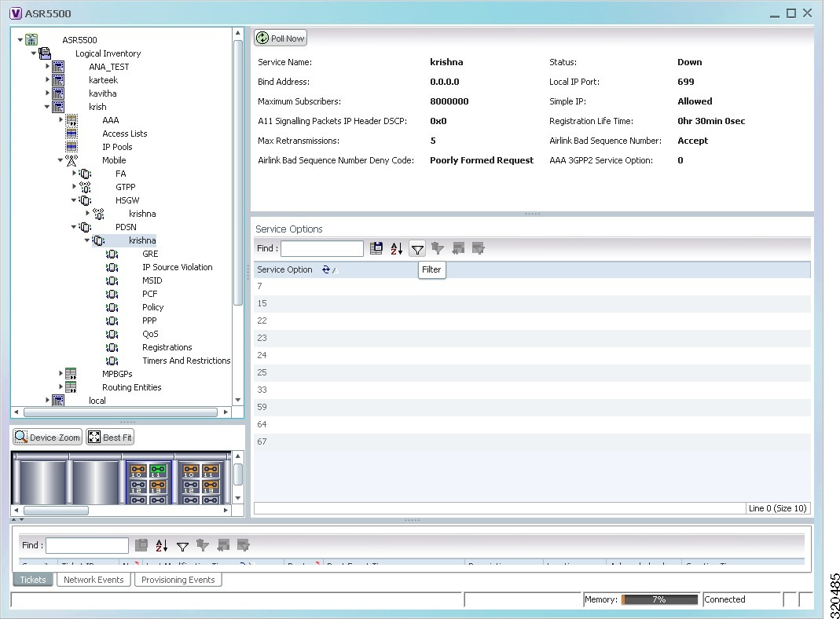
Task: Collapse the HSGW node
Action: [x=74, y=200]
